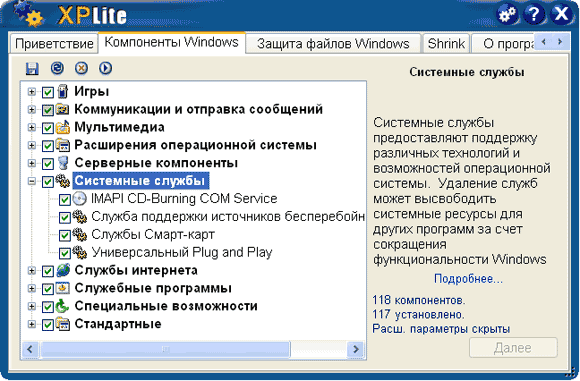Expand Коммуникации и отправка сообщений node

point(32,109)
